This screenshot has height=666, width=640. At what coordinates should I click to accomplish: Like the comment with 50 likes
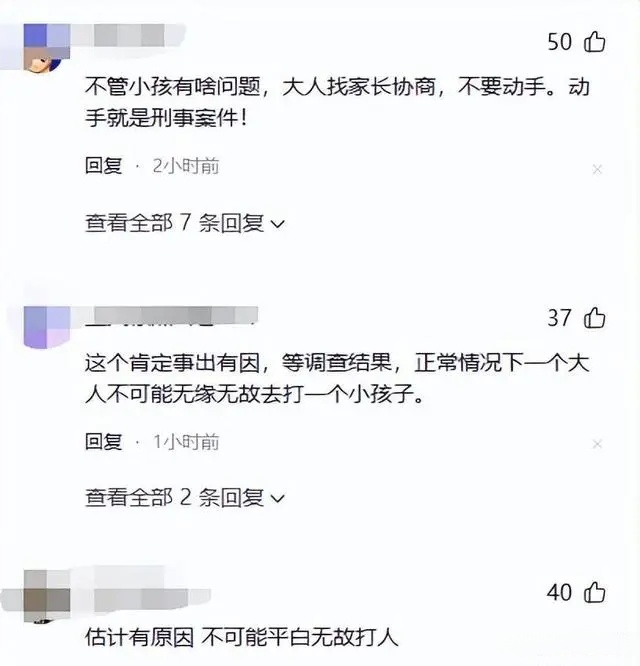click(595, 42)
